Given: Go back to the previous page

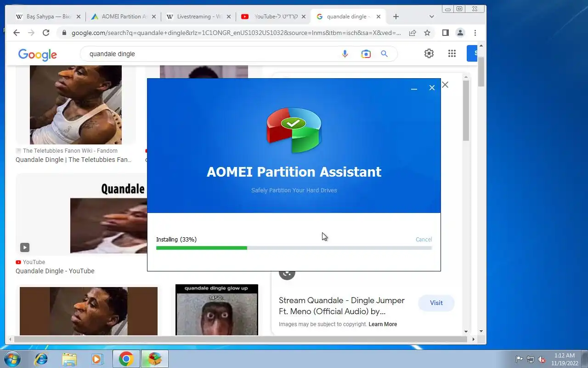Looking at the screenshot, I should [x=17, y=33].
